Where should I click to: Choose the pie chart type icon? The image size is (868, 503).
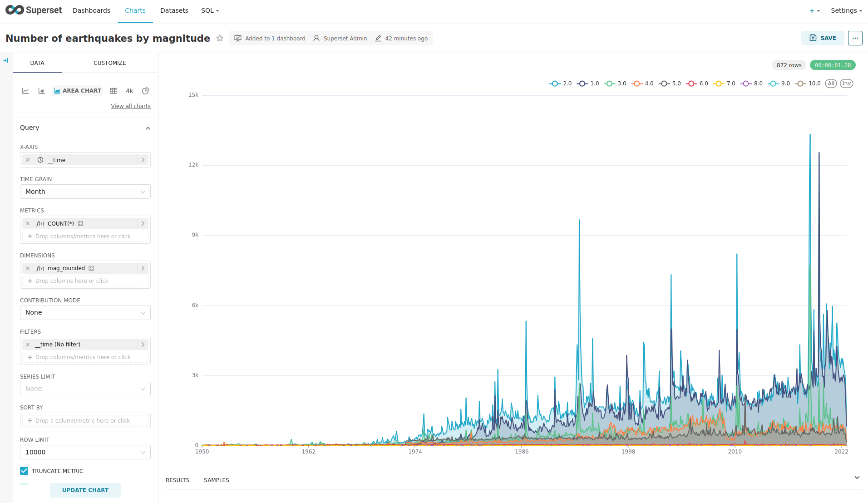(x=145, y=91)
